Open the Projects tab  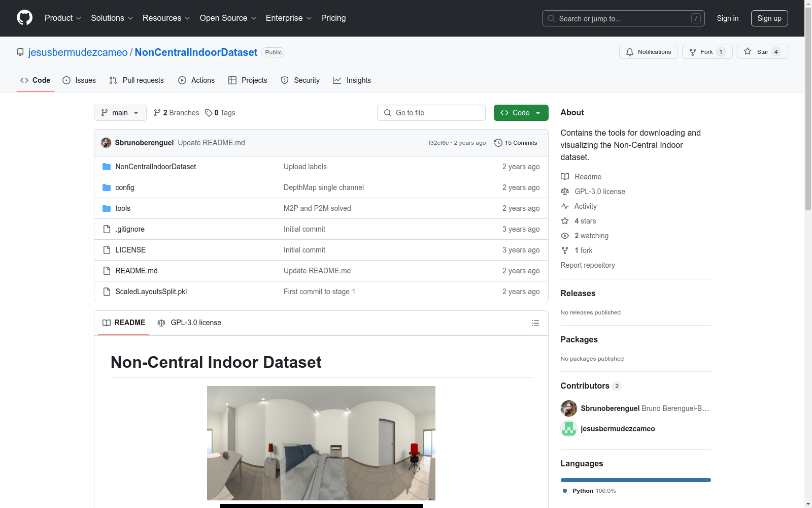tap(248, 80)
